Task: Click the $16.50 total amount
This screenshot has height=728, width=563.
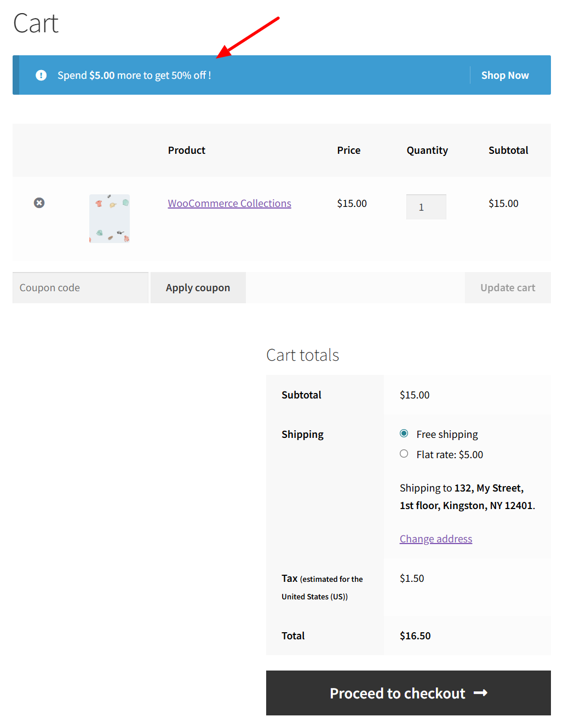Action: click(x=415, y=636)
